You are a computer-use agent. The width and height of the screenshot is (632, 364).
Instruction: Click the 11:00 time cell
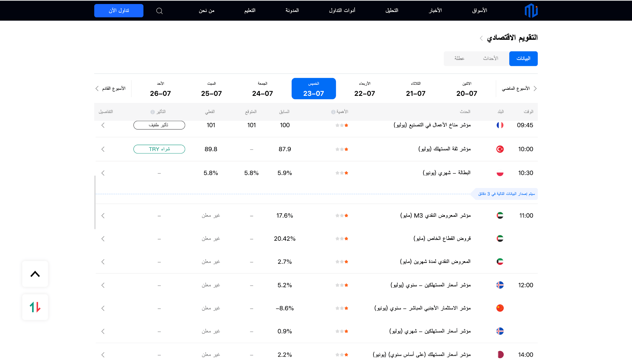(x=526, y=215)
